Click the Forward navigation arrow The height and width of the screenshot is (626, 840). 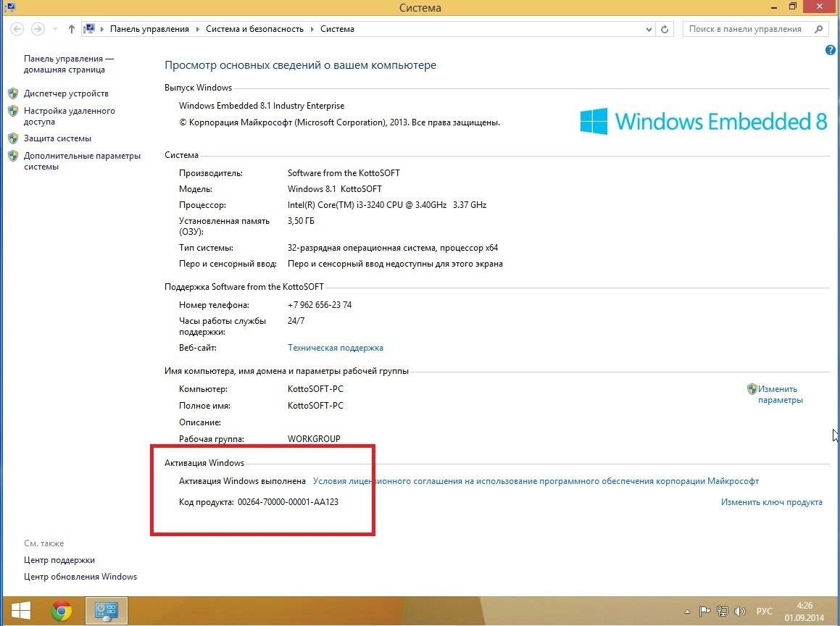pyautogui.click(x=38, y=29)
